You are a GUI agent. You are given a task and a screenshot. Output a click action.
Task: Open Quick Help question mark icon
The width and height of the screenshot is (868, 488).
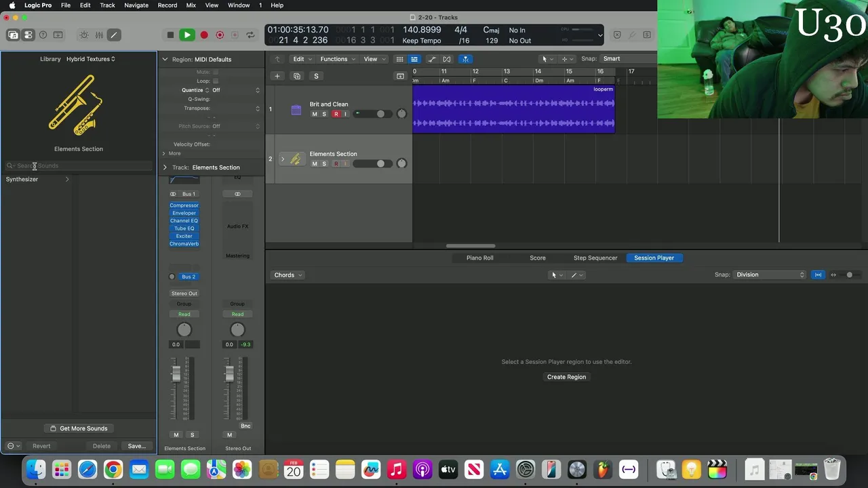pos(43,35)
